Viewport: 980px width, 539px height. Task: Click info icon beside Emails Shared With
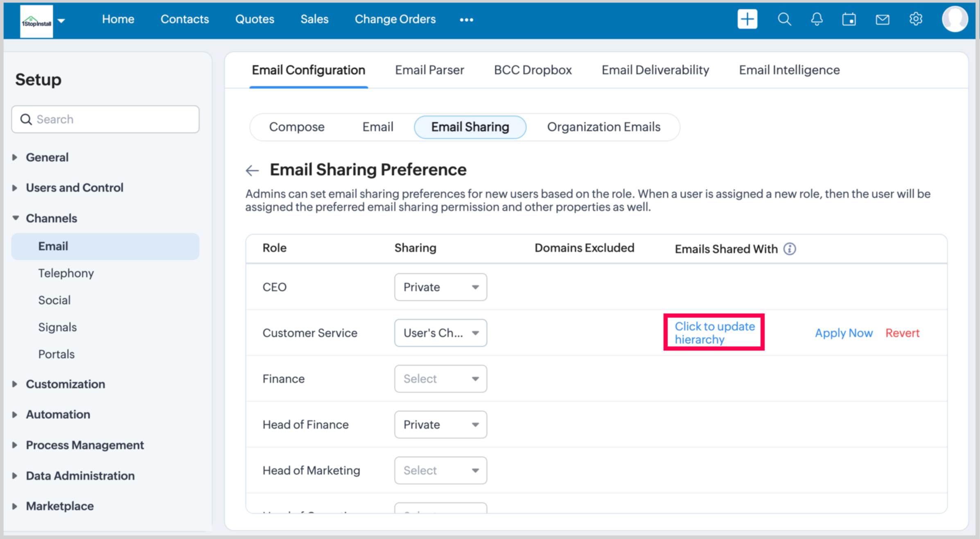pos(790,249)
